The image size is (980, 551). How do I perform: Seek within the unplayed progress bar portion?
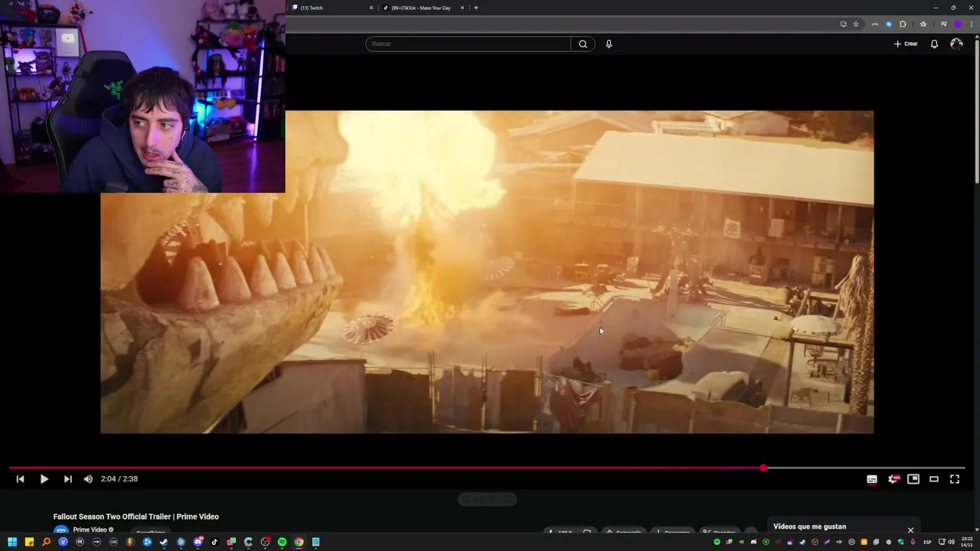tap(865, 468)
